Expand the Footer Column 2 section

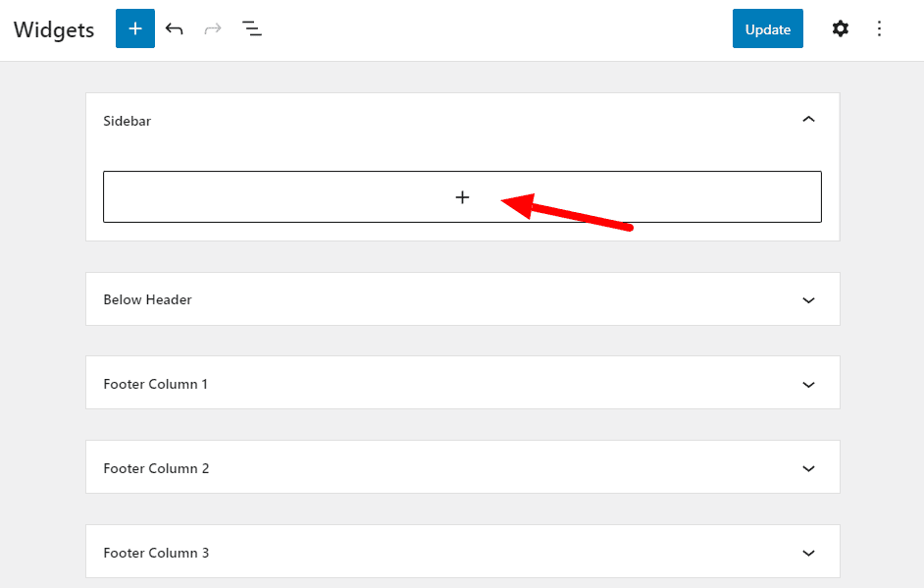click(x=808, y=467)
